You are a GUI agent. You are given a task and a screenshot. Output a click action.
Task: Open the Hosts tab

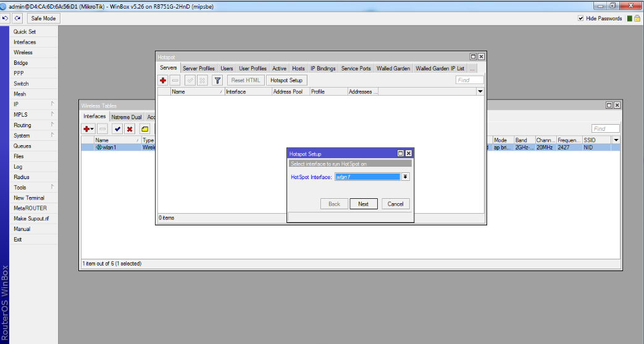coord(299,68)
